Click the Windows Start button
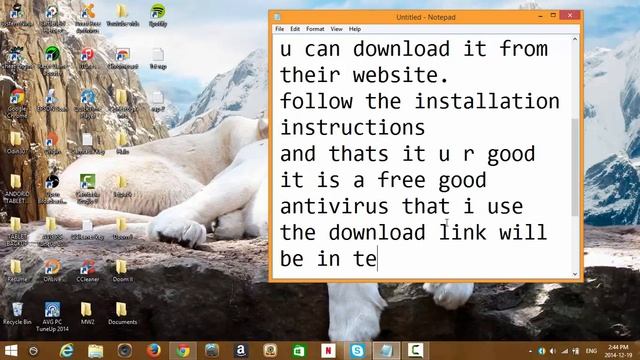The height and width of the screenshot is (360, 640). click(11, 351)
